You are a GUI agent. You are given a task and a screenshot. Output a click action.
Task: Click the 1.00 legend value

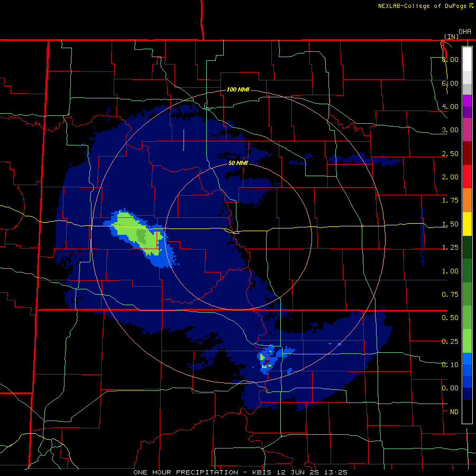click(450, 271)
